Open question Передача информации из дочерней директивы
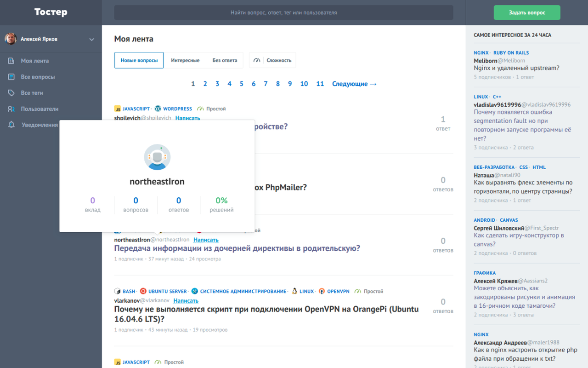The width and height of the screenshot is (588, 368). click(x=237, y=248)
